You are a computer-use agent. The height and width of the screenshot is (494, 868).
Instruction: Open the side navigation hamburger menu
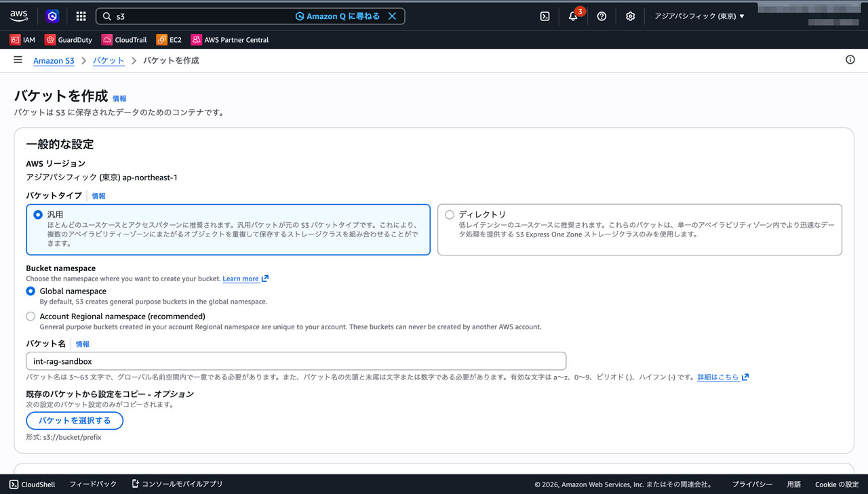click(x=18, y=60)
